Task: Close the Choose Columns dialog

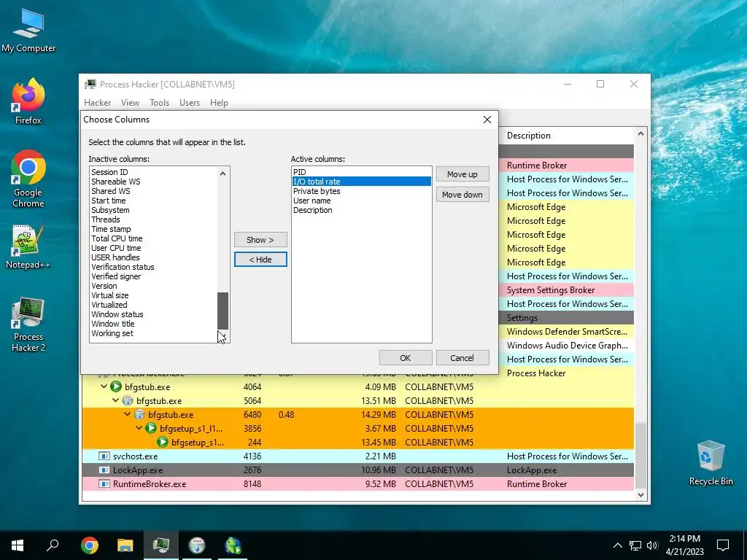Action: (487, 120)
